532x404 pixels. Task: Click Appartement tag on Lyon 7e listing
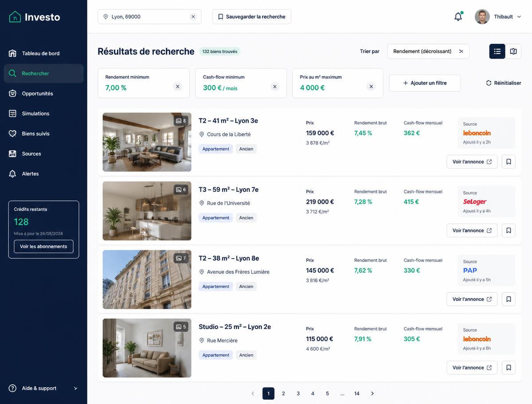216,218
